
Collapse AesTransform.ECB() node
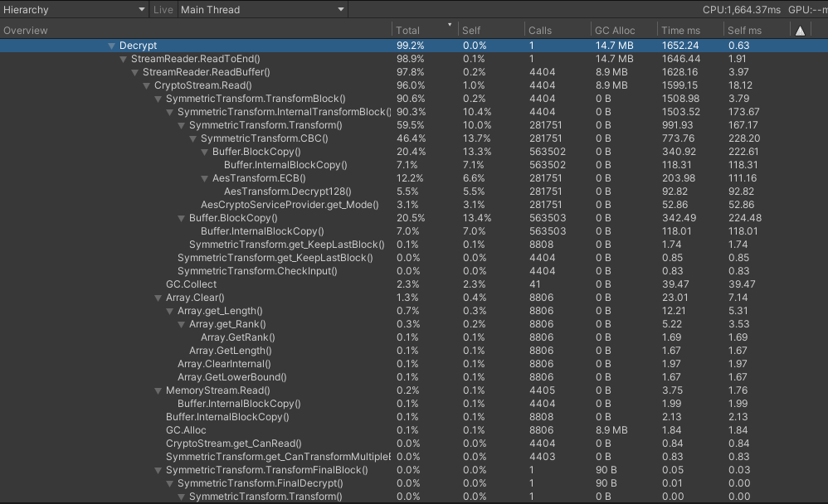[x=204, y=178]
